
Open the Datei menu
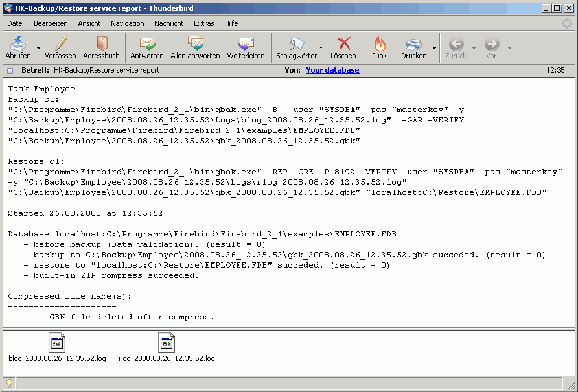[x=16, y=23]
